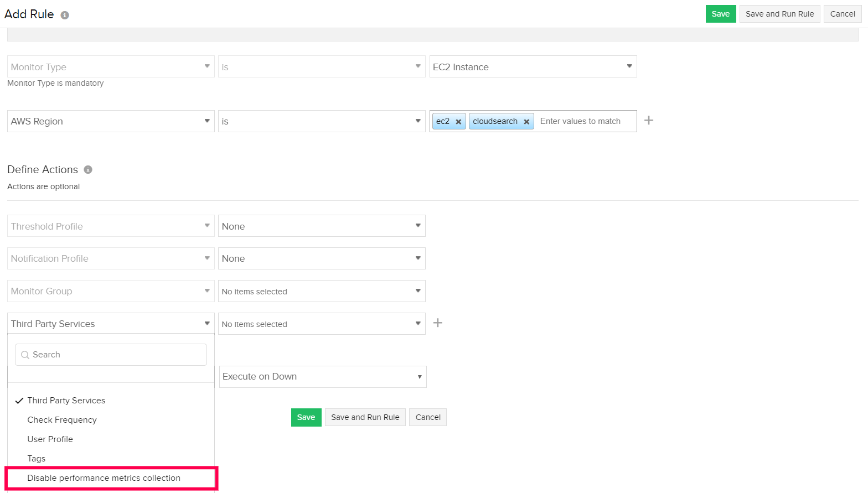This screenshot has width=868, height=493.
Task: Open the Threshold Profile None value dropdown
Action: [x=321, y=226]
